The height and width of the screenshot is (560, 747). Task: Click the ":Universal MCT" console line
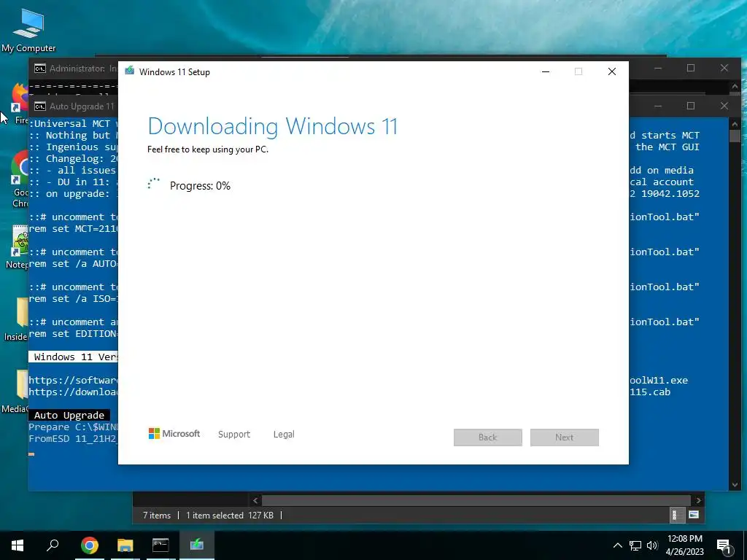[x=74, y=123]
